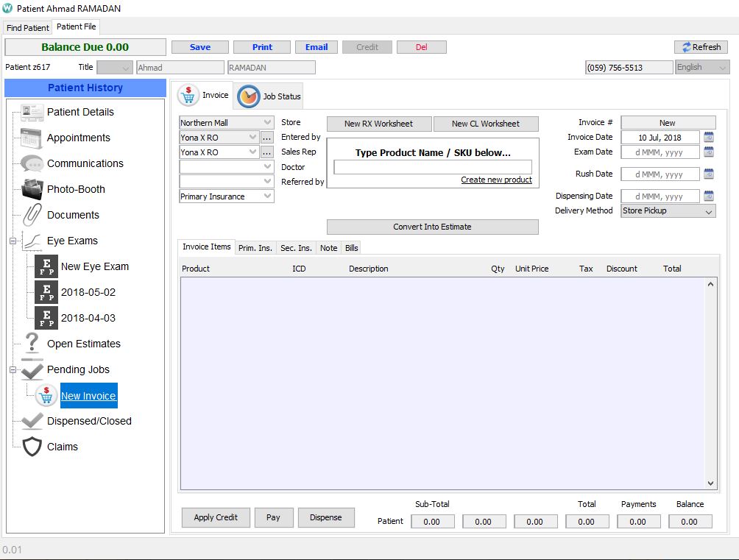Click the Patient History header
This screenshot has width=739, height=560.
pyautogui.click(x=85, y=88)
